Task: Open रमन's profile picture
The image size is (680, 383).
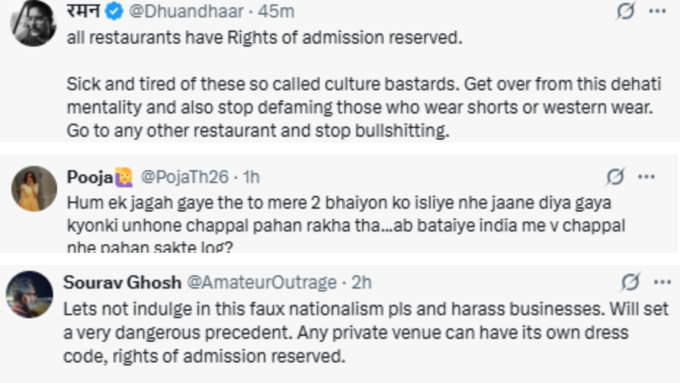Action: click(x=34, y=23)
